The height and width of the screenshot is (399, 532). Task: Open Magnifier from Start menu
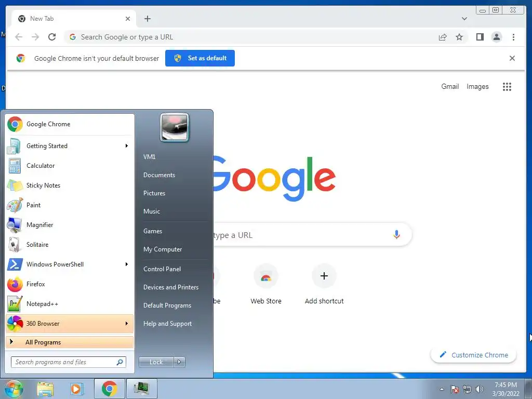point(70,224)
